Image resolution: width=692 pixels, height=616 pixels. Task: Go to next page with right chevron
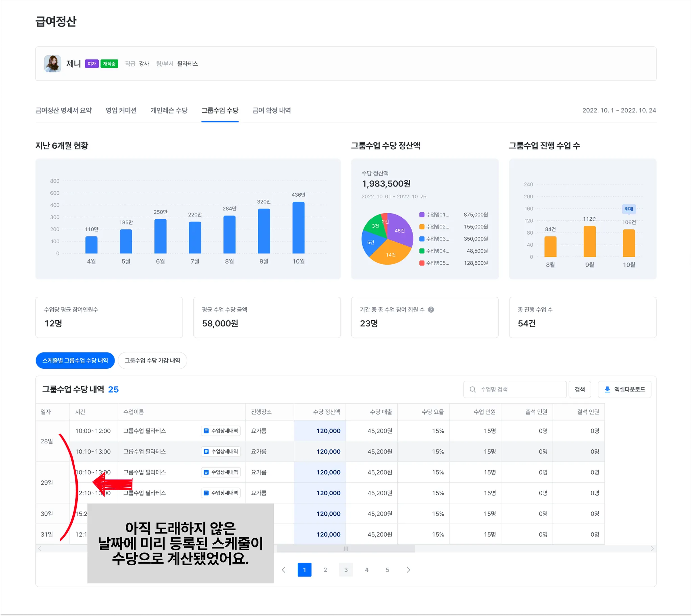click(408, 570)
